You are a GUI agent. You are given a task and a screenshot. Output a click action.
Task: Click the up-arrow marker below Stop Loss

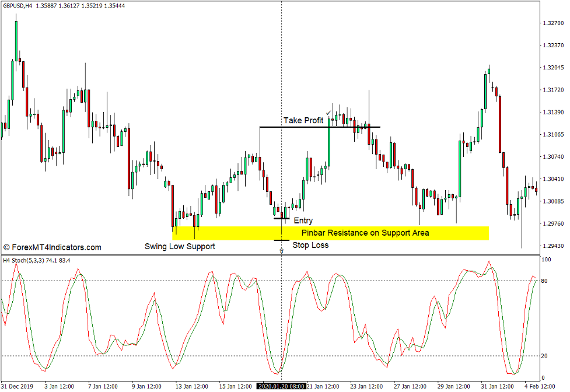click(x=282, y=249)
